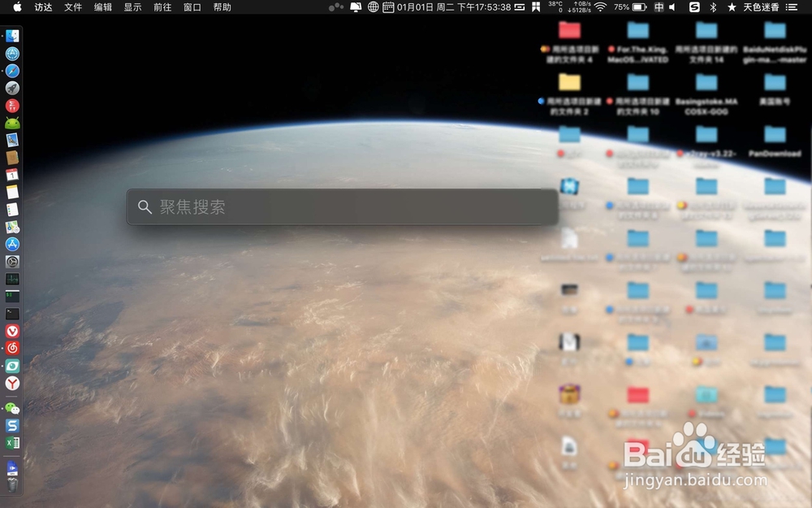The height and width of the screenshot is (508, 812).
Task: Open Notes app in the dock
Action: pyautogui.click(x=12, y=193)
